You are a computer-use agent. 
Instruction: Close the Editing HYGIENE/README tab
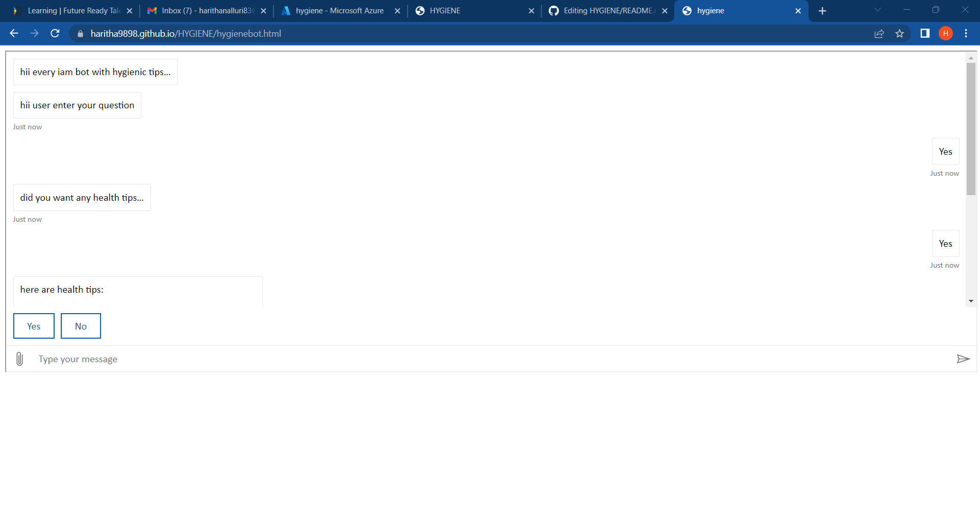[x=665, y=11]
